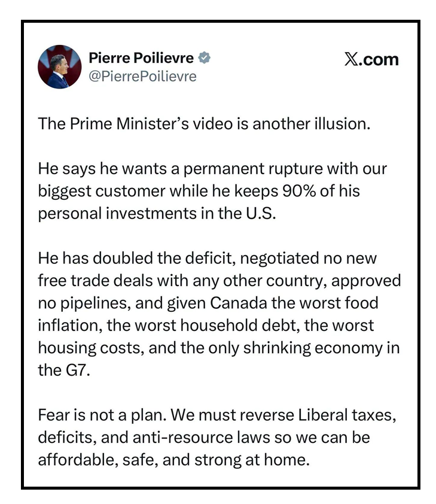The height and width of the screenshot is (504, 436).
Task: Click the blue verified badge
Action: tap(205, 59)
